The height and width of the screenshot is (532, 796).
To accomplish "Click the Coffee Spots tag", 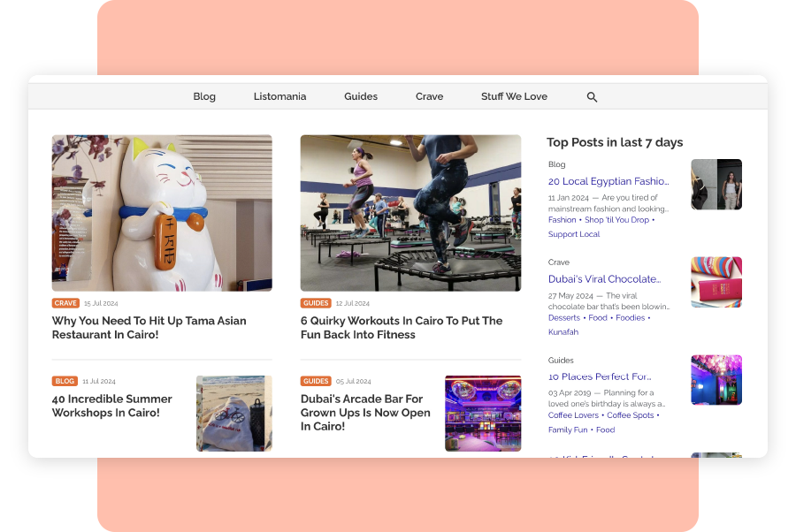I will click(630, 414).
